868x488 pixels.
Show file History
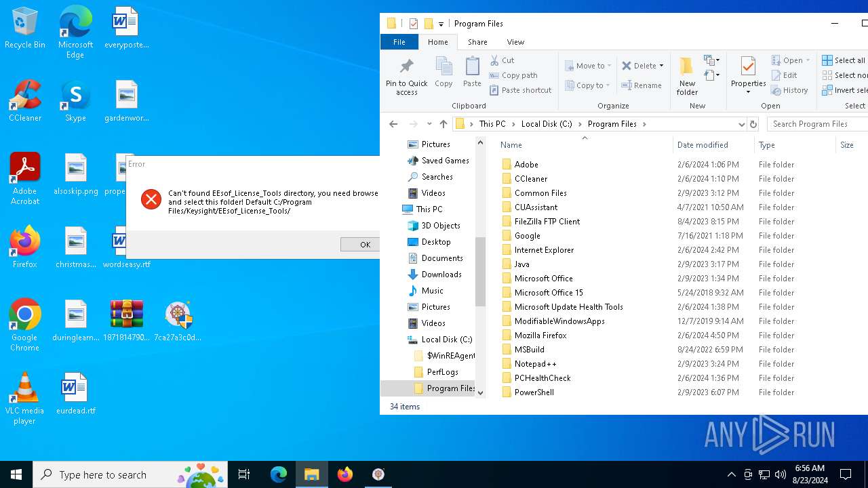pyautogui.click(x=790, y=90)
